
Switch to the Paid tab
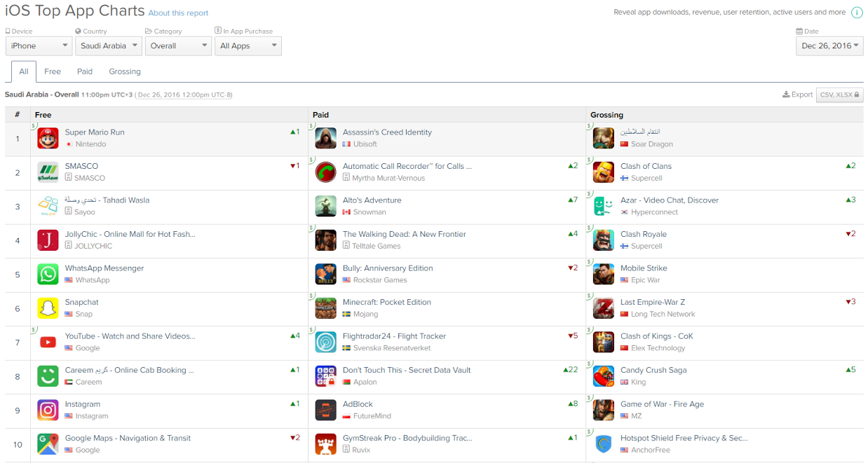tap(85, 71)
